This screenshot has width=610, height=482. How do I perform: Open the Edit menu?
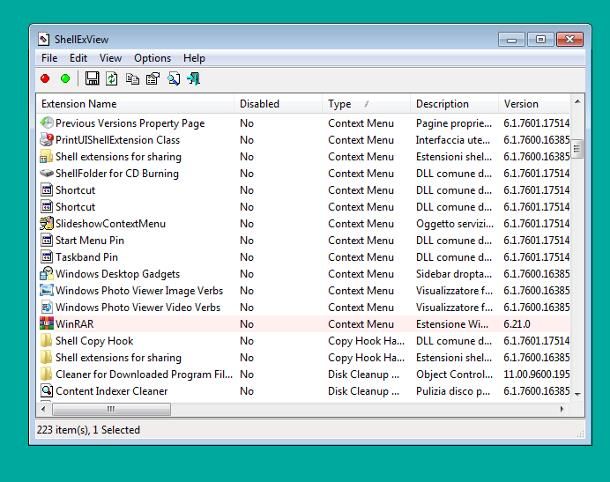(x=78, y=58)
